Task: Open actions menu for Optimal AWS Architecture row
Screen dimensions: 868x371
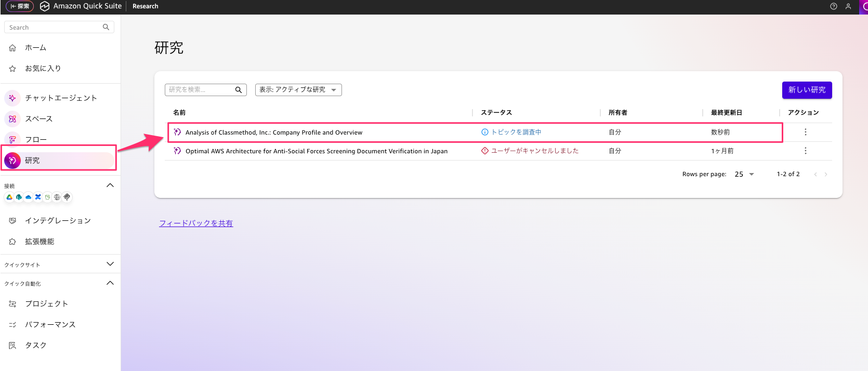Action: click(806, 151)
